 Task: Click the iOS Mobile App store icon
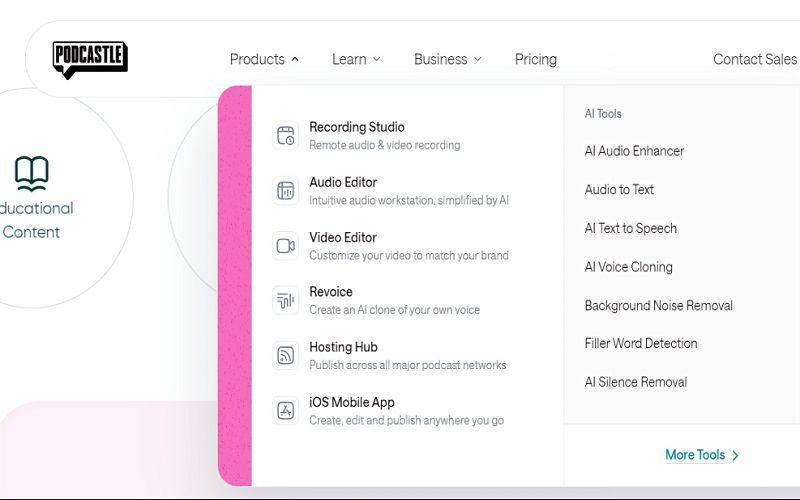pyautogui.click(x=286, y=410)
